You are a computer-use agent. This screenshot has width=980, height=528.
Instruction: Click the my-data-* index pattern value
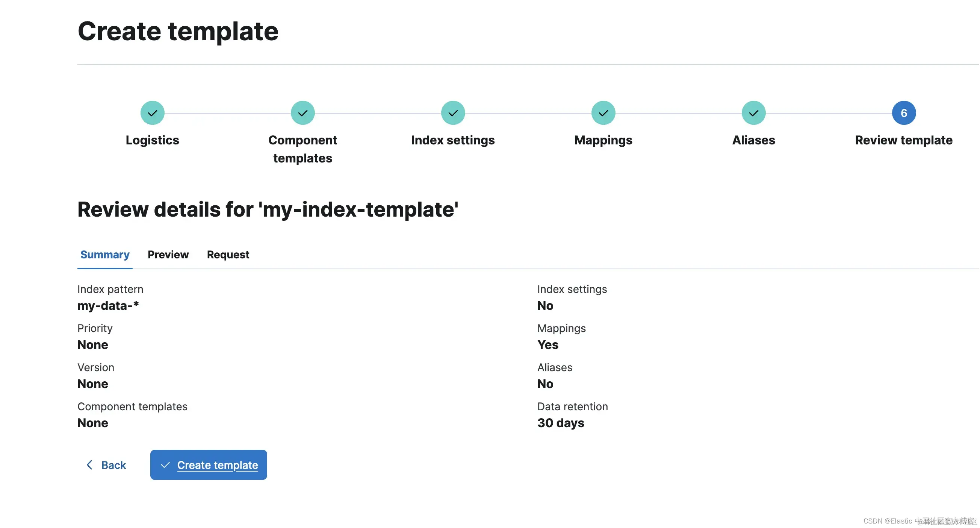point(108,306)
